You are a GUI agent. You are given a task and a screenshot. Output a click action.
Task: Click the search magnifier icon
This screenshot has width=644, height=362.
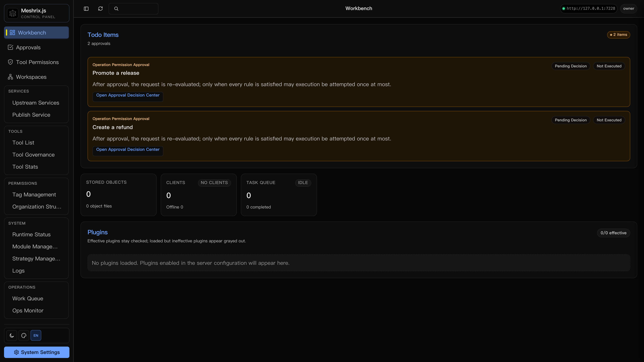116,9
